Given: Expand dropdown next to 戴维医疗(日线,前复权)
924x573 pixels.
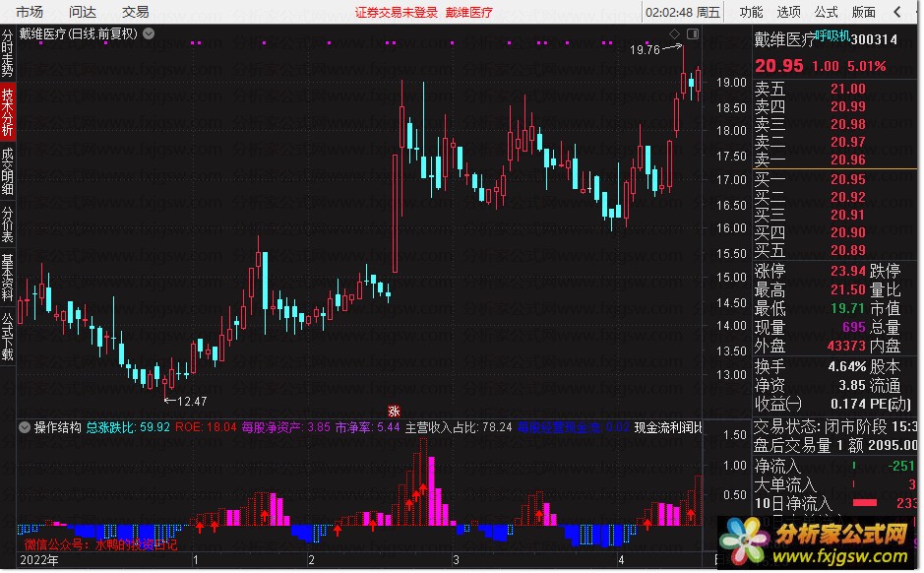Looking at the screenshot, I should coord(149,33).
